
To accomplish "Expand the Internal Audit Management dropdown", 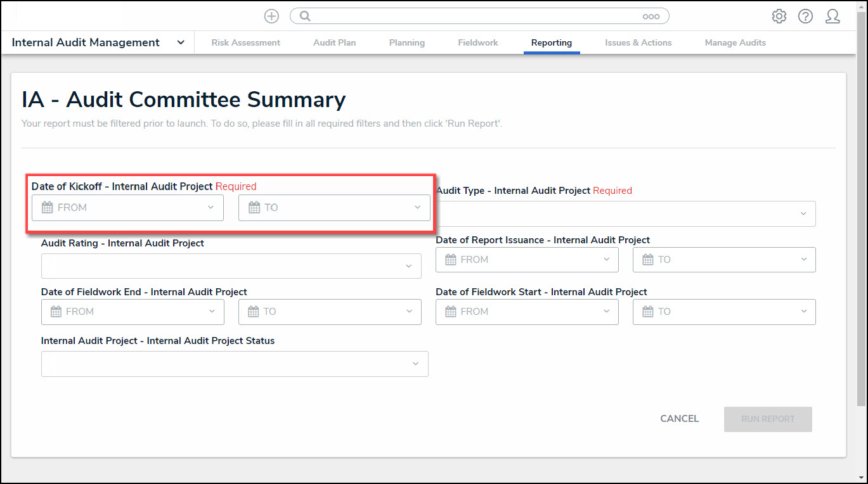I will pos(180,42).
